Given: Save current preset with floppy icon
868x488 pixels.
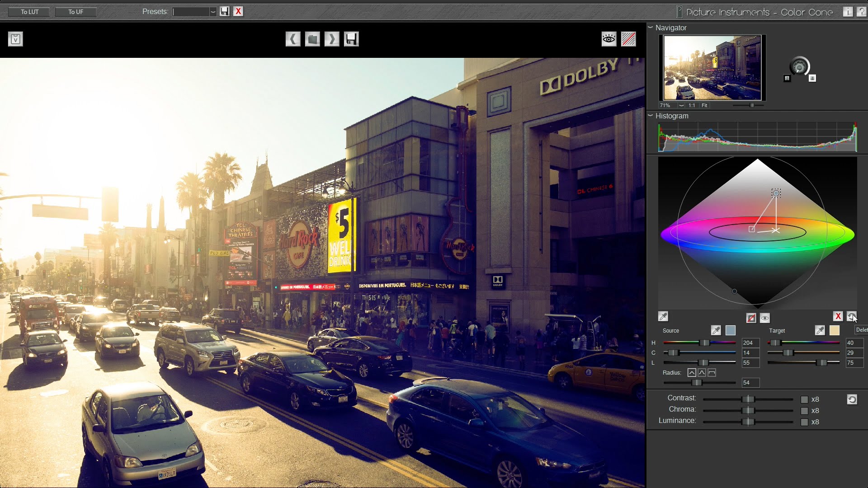Looking at the screenshot, I should coord(225,11).
